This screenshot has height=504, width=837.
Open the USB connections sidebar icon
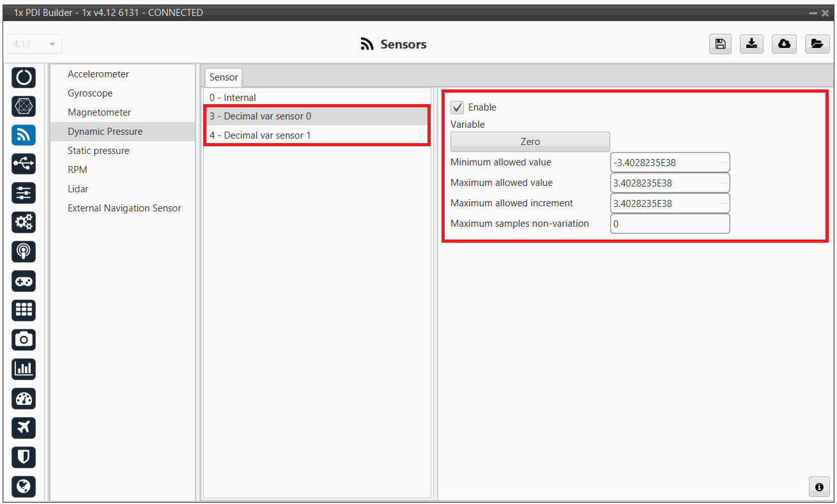pyautogui.click(x=24, y=164)
